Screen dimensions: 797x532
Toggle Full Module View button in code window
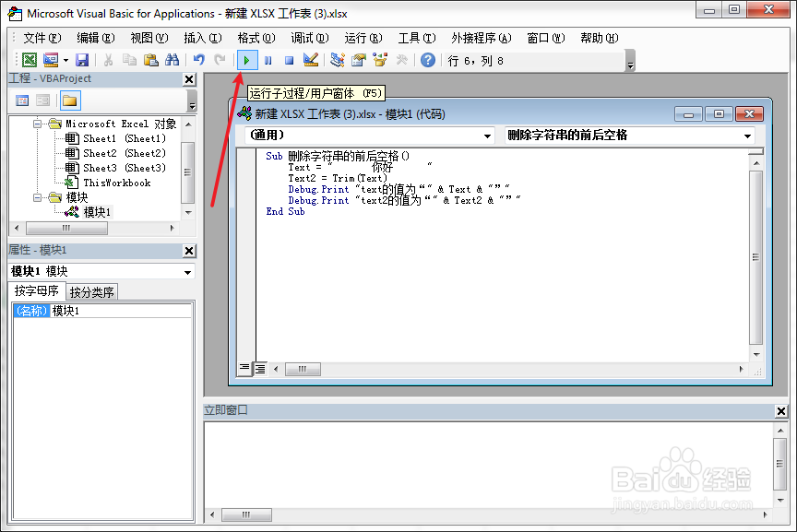point(260,369)
